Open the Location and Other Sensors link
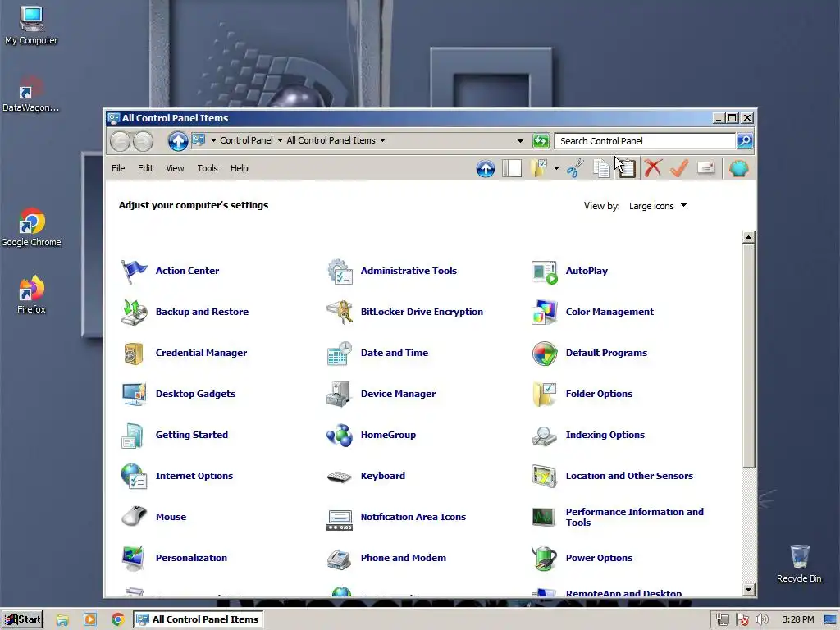 629,476
